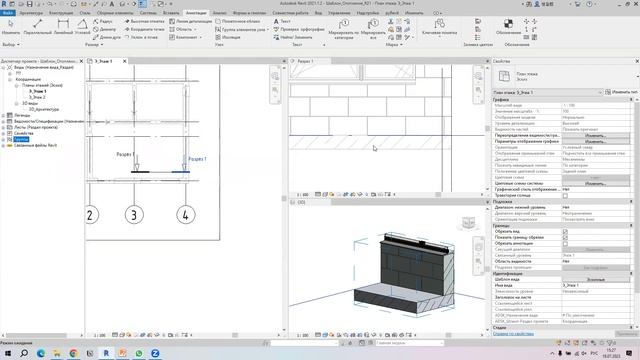The image size is (640, 360).
Task: Close the 3_Этаж 1 view tab
Action: (124, 61)
